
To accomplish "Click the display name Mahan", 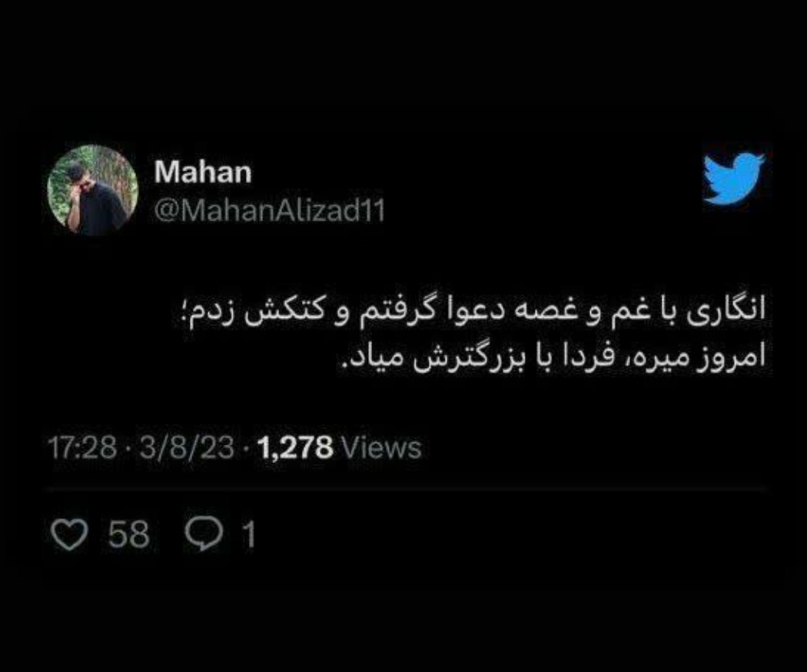I will point(203,172).
